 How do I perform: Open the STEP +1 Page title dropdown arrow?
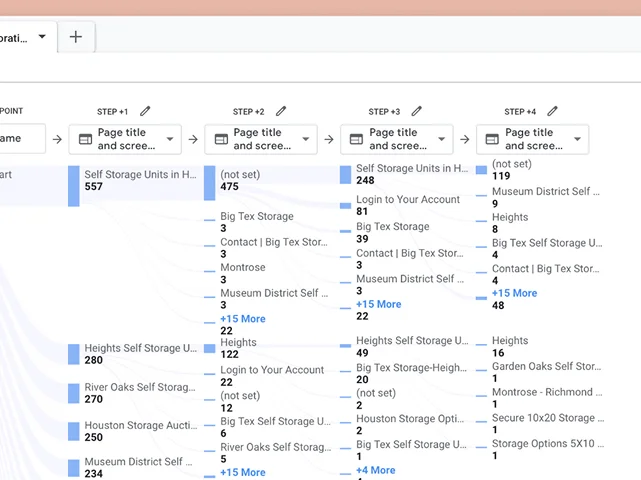(x=171, y=139)
